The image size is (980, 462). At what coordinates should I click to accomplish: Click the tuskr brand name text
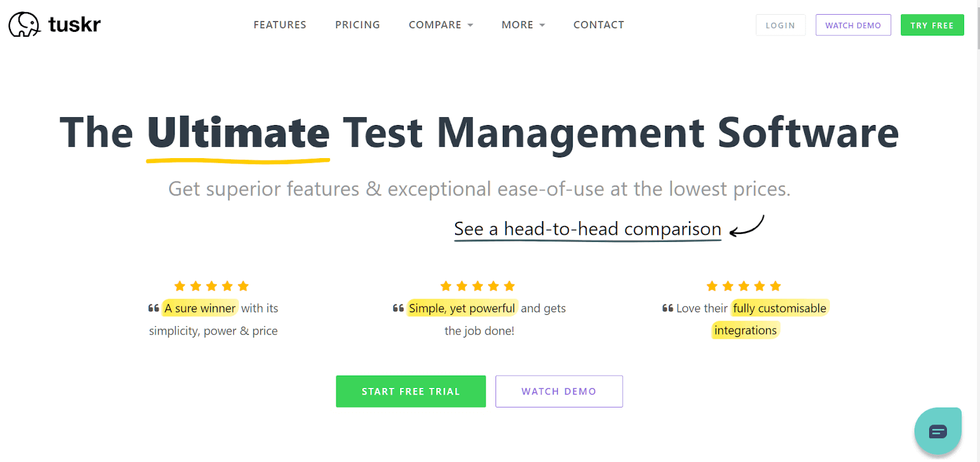pyautogui.click(x=74, y=25)
